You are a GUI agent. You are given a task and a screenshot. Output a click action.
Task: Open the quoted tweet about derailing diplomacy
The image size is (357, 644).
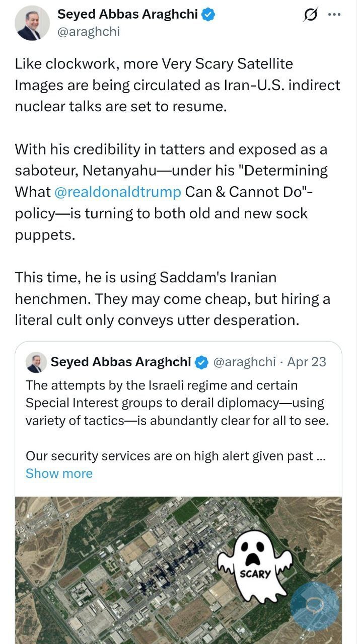176,403
